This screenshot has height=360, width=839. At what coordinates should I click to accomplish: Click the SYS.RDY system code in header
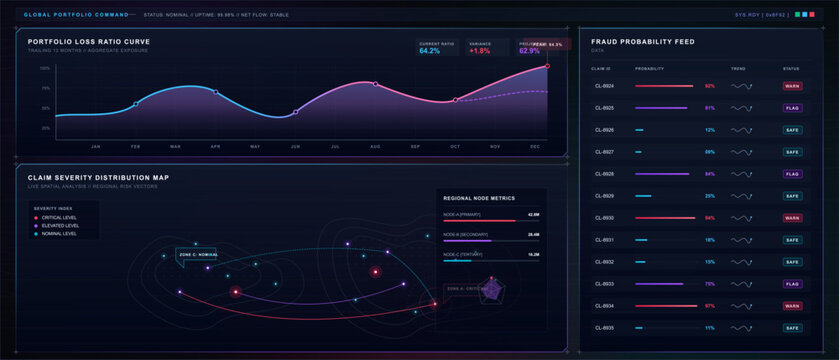pyautogui.click(x=762, y=15)
